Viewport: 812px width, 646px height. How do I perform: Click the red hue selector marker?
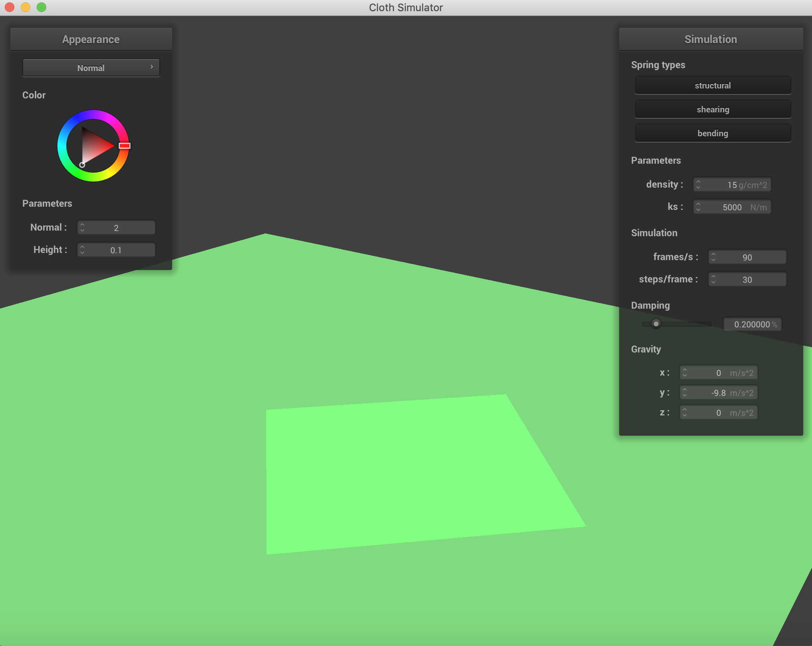click(125, 146)
